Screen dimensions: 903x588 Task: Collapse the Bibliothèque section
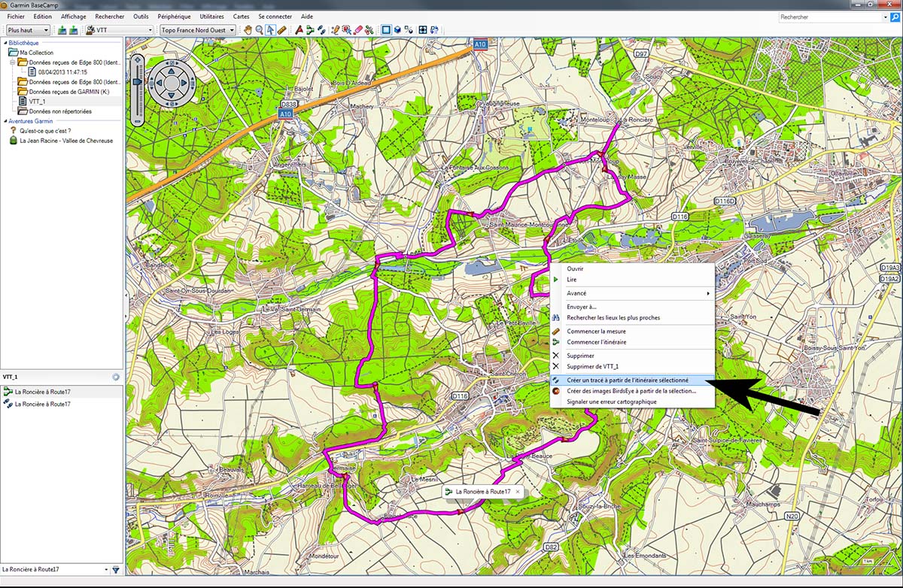5,43
